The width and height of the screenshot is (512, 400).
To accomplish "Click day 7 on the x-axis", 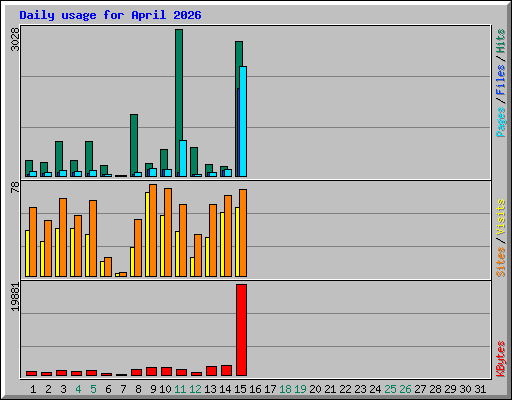I will tap(123, 389).
